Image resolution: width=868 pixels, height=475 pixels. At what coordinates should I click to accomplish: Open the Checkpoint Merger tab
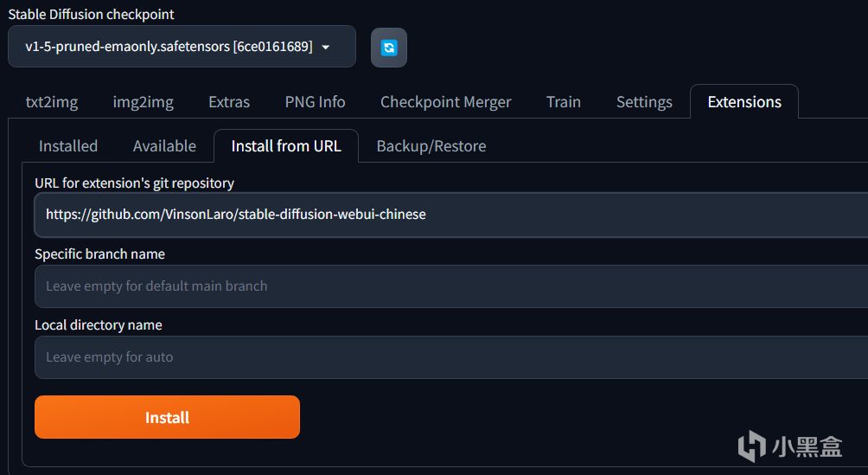click(x=445, y=102)
